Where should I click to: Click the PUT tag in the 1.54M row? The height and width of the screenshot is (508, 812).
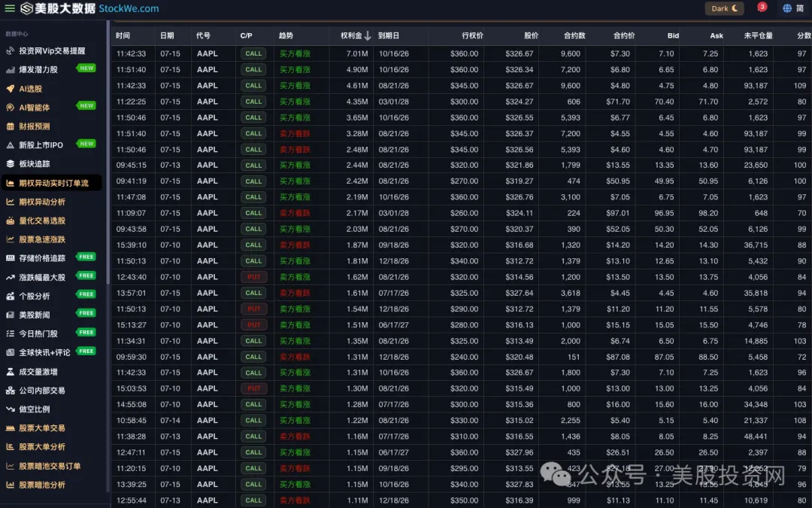tap(253, 309)
